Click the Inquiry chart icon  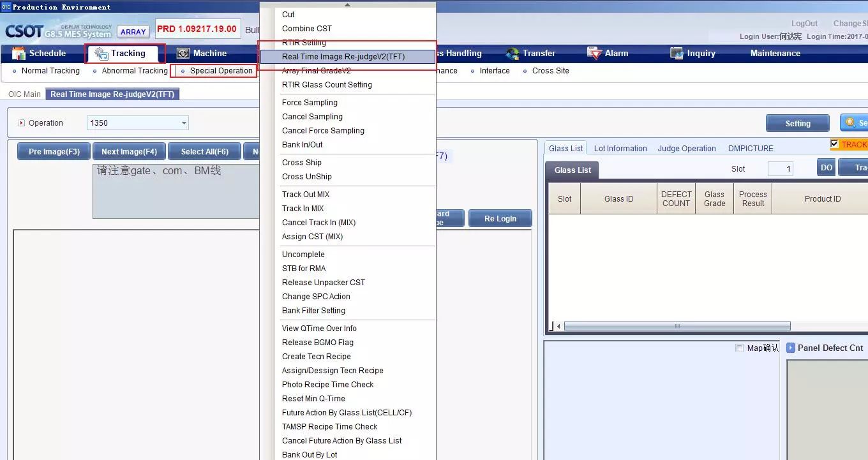pos(677,54)
